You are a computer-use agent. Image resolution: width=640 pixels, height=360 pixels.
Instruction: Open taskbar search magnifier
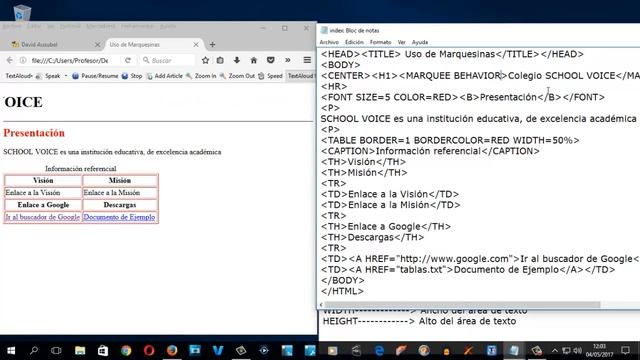pyautogui.click(x=34, y=350)
